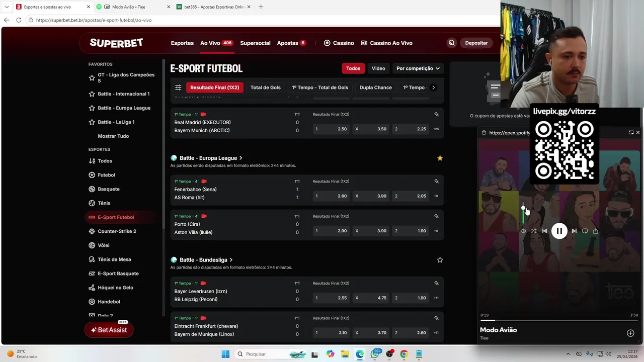Toggle favorite star for GT - Liga dos Campeões 5
644x362 pixels.
pos(92,78)
